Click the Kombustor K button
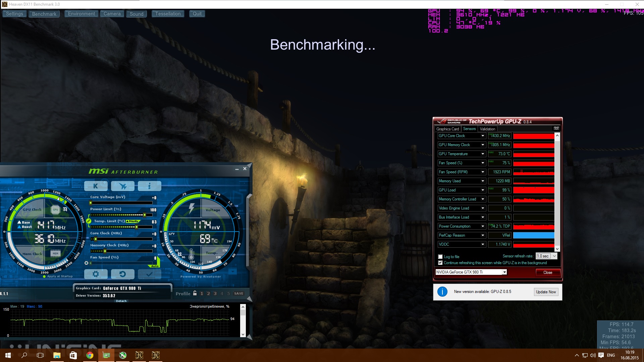This screenshot has height=362, width=644. (96, 186)
